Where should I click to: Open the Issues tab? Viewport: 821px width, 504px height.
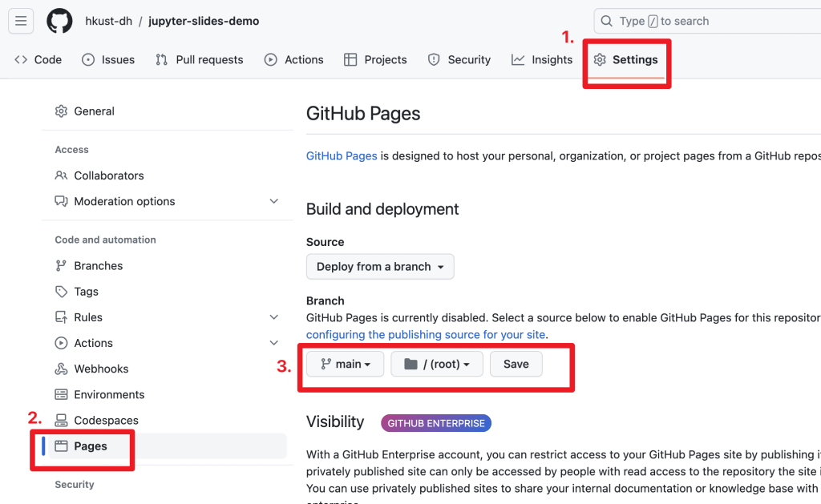pos(108,59)
